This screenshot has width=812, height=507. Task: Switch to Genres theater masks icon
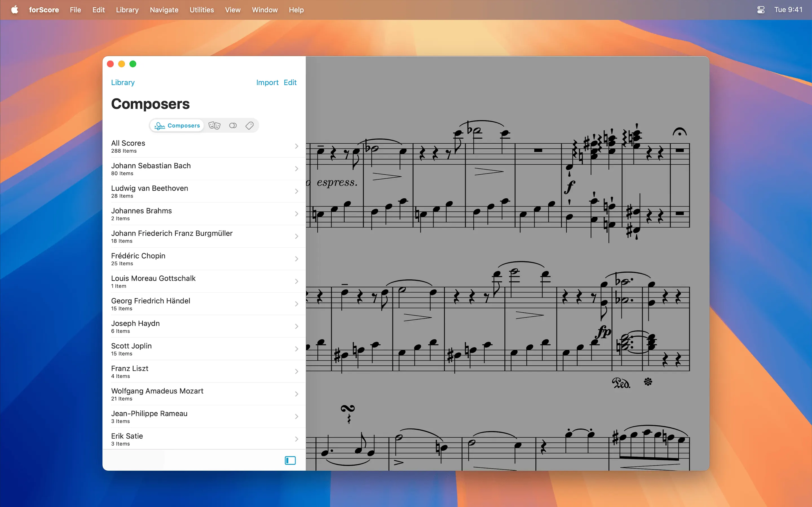pyautogui.click(x=214, y=125)
